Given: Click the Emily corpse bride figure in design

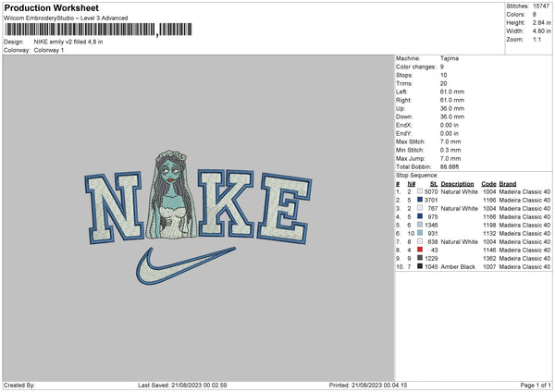Looking at the screenshot, I should pyautogui.click(x=172, y=194).
